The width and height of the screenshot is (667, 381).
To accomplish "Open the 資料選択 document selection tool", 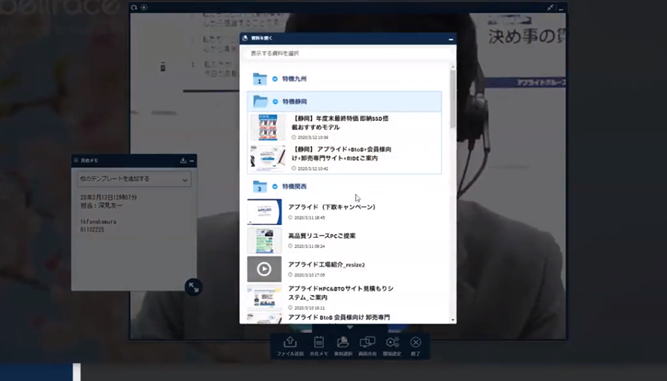I will pyautogui.click(x=343, y=346).
